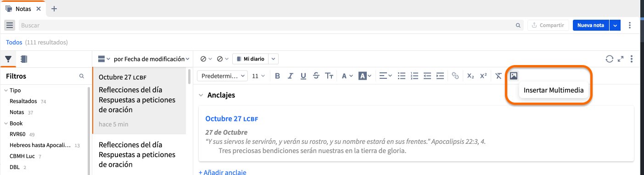The width and height of the screenshot is (644, 175).
Task: Change the notes list view layout dropdown
Action: tap(104, 59)
